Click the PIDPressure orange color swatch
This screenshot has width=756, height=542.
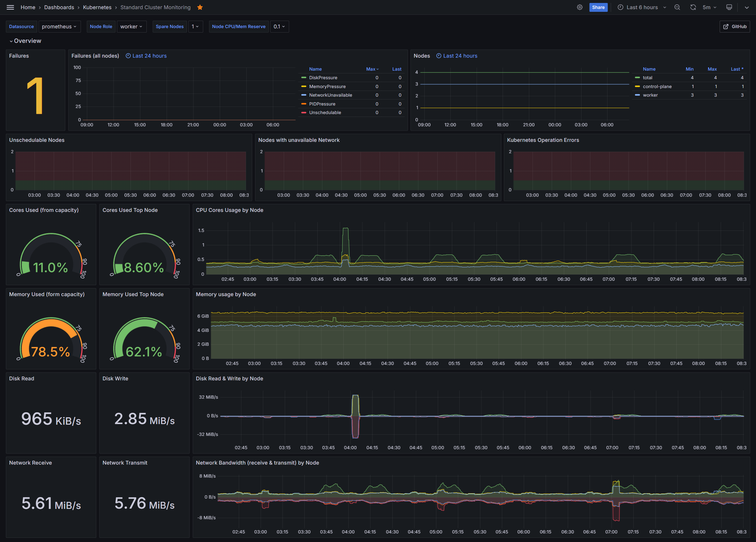(x=304, y=104)
